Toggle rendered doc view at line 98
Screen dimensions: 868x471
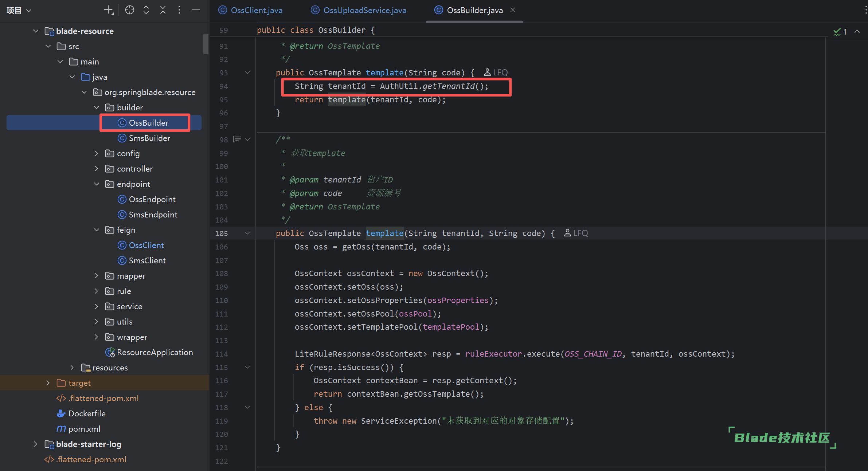tap(237, 139)
